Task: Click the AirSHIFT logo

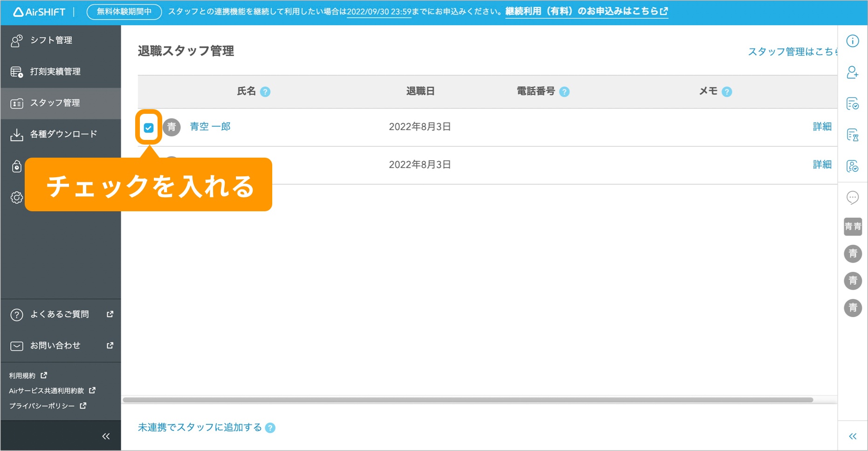Action: (x=39, y=12)
